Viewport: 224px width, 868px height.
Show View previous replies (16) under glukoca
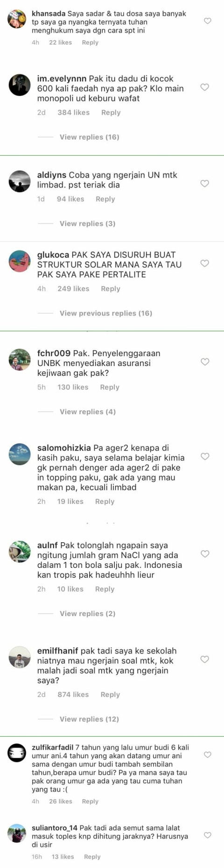point(106,313)
